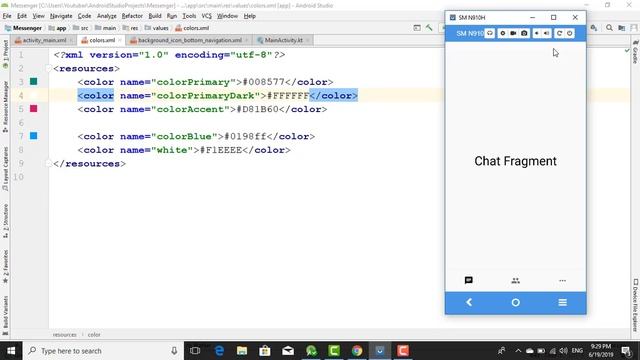Viewport: 640px width, 360px height.
Task: Open the VCS menu
Action: click(x=207, y=16)
